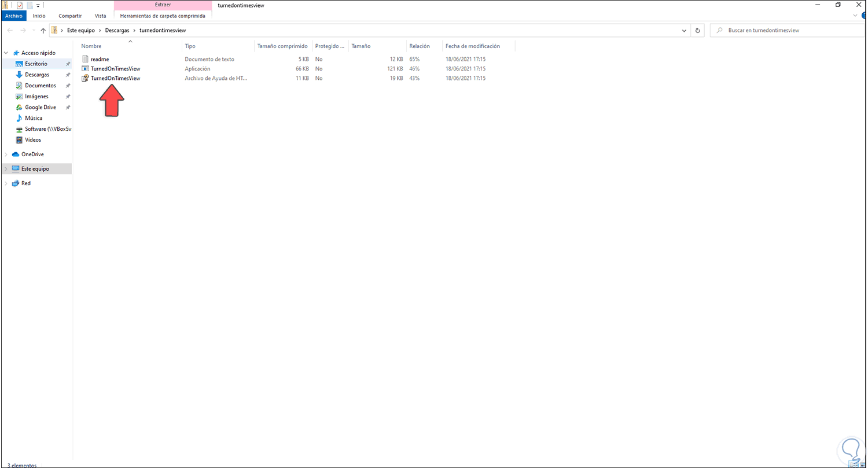
Task: Click the New folder icon in title bar
Action: [29, 5]
